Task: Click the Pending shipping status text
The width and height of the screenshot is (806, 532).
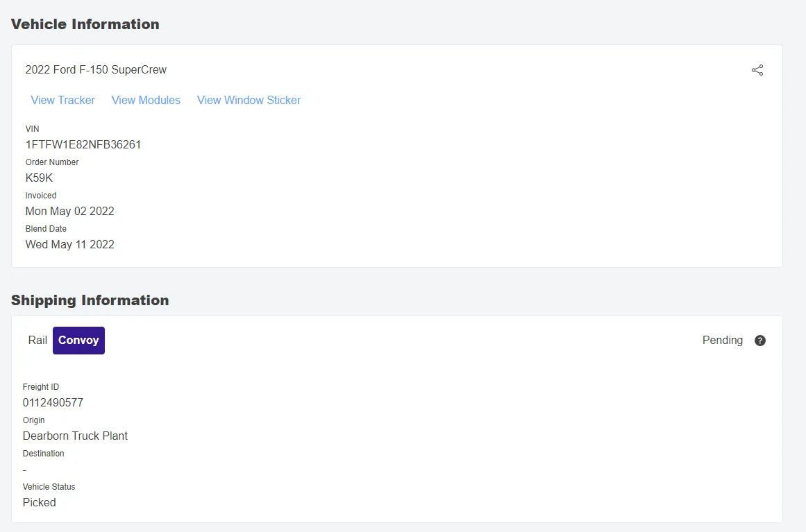Action: coord(722,341)
